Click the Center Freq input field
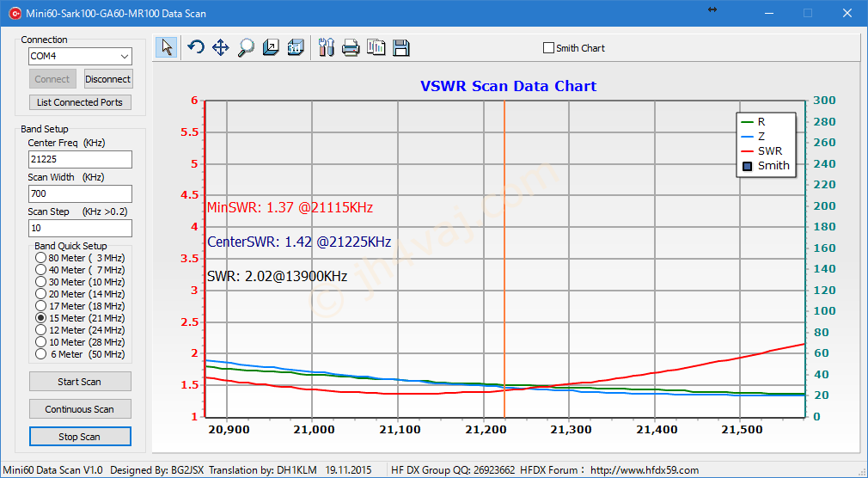The height and width of the screenshot is (478, 868). pyautogui.click(x=80, y=159)
